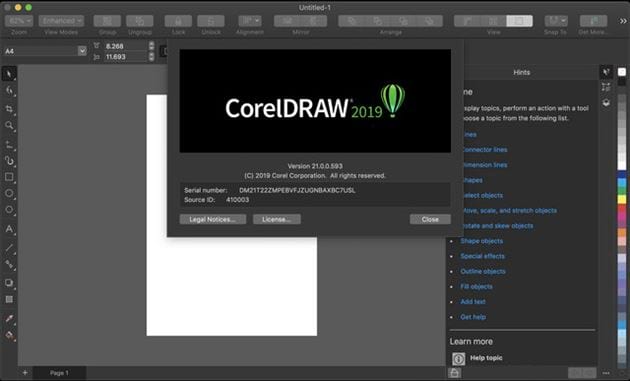Screen dimensions: 630x381
Task: Select the Rectangle tool
Action: coord(9,177)
